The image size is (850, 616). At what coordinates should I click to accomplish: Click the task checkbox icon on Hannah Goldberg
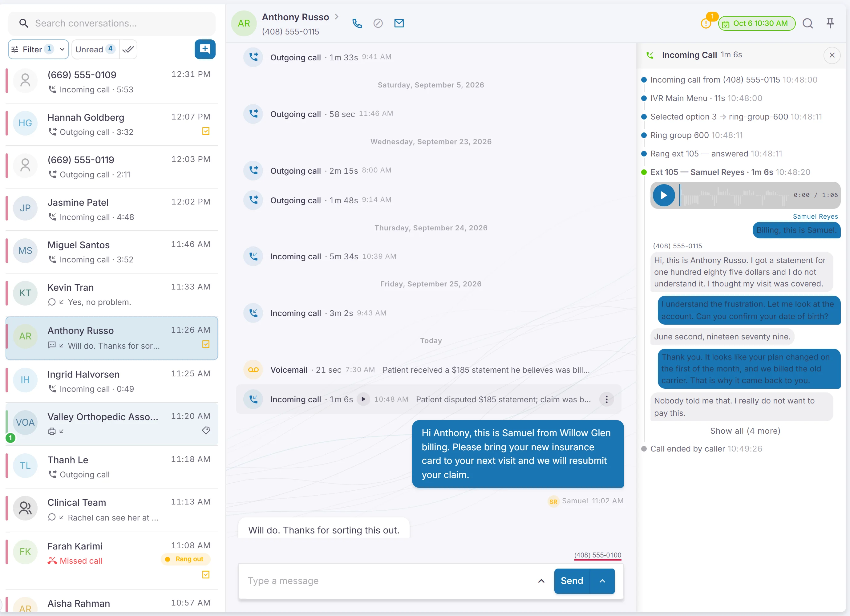click(206, 131)
